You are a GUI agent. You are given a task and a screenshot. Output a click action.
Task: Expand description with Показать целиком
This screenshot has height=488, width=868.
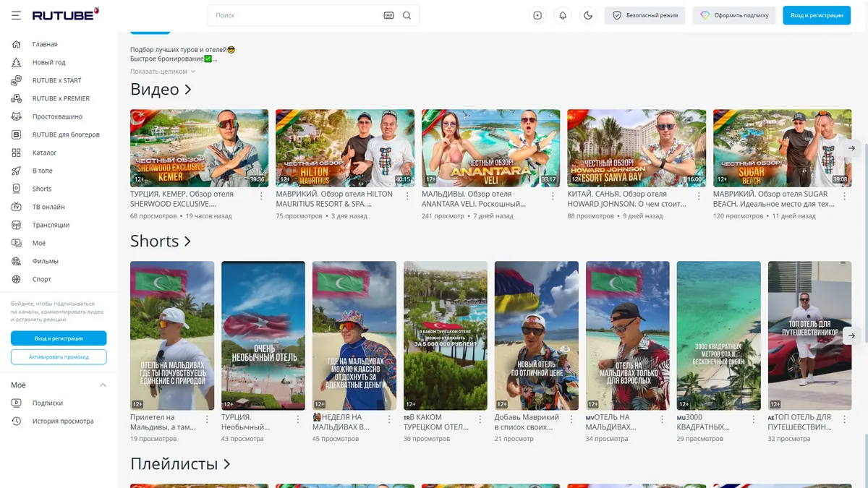point(163,72)
